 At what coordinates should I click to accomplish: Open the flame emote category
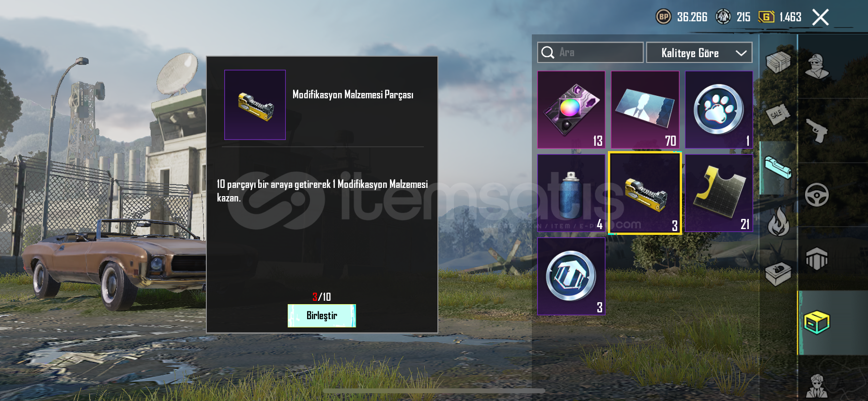(x=778, y=222)
